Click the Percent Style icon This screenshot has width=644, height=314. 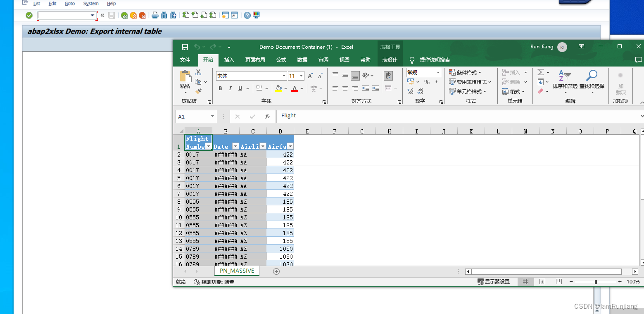[427, 82]
